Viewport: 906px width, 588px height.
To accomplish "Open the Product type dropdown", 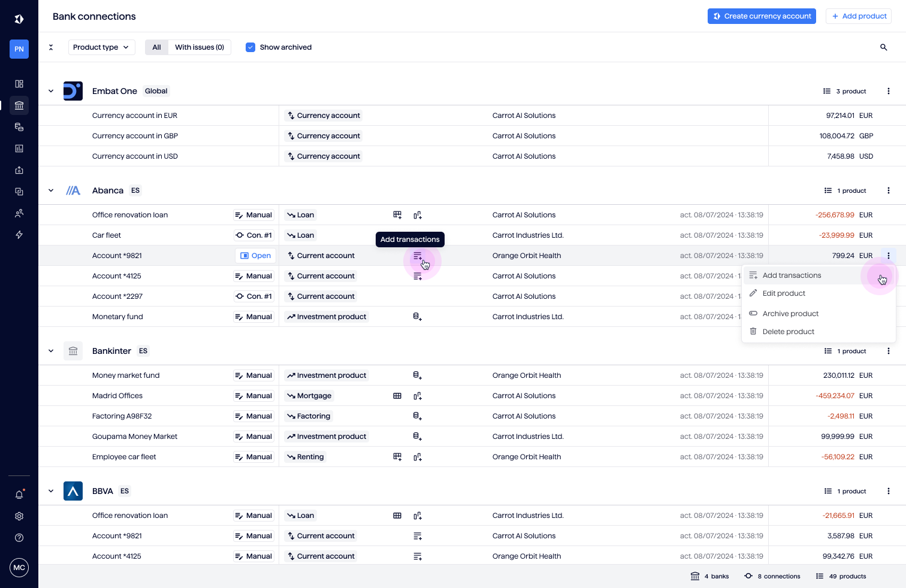I will 101,47.
